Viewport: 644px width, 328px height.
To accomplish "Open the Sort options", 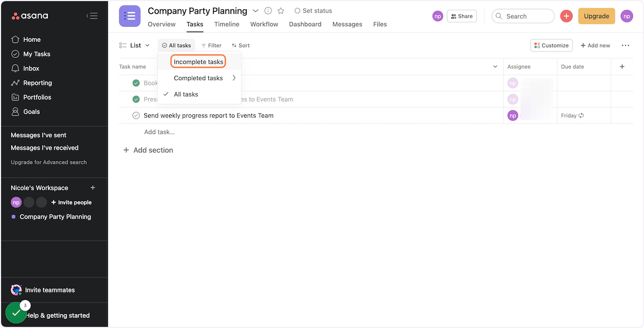I will coord(240,46).
